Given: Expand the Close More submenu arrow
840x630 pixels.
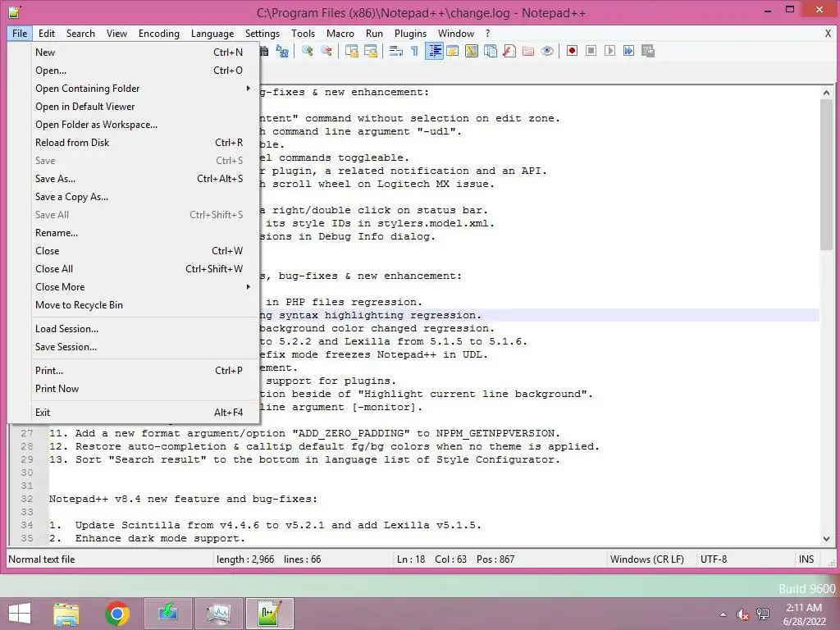Looking at the screenshot, I should (x=248, y=286).
